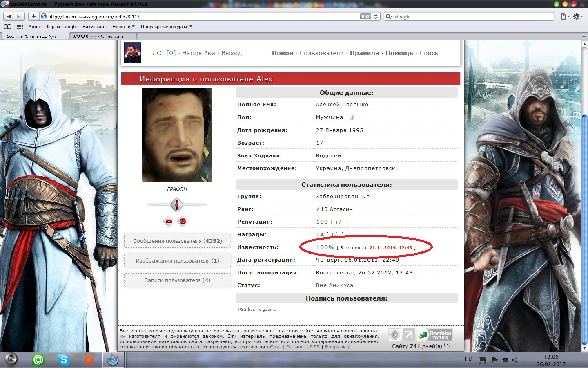Open the RSS feed button in address bar

pyautogui.click(x=365, y=16)
